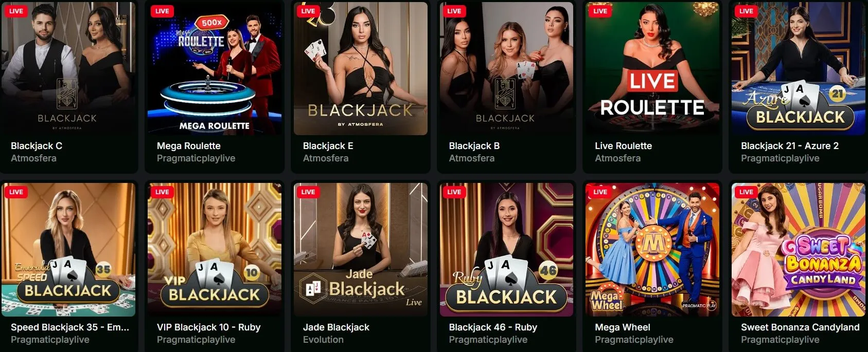This screenshot has width=868, height=352.
Task: Click the Live Roulette title link
Action: (623, 146)
